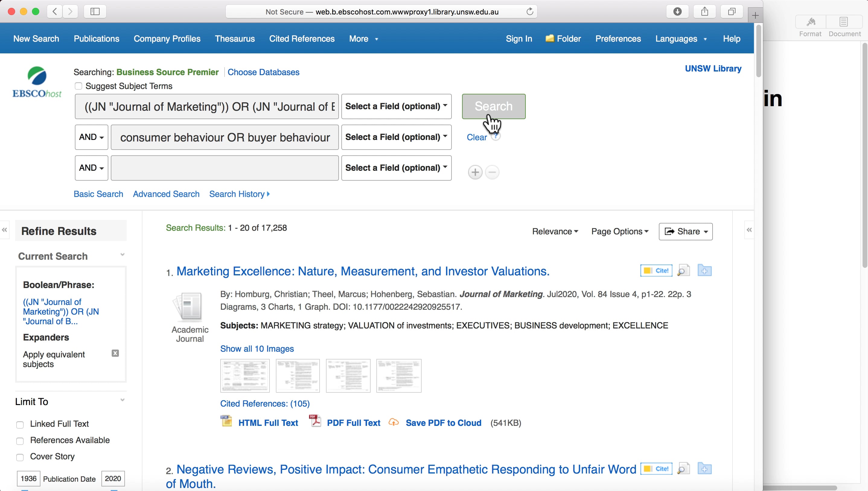Add another search row with the plus icon
Screen dimensions: 868x491
(475, 172)
